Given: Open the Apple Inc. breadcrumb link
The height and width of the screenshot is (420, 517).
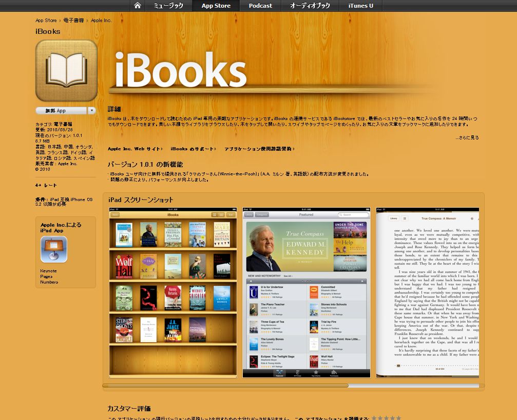Looking at the screenshot, I should [101, 21].
